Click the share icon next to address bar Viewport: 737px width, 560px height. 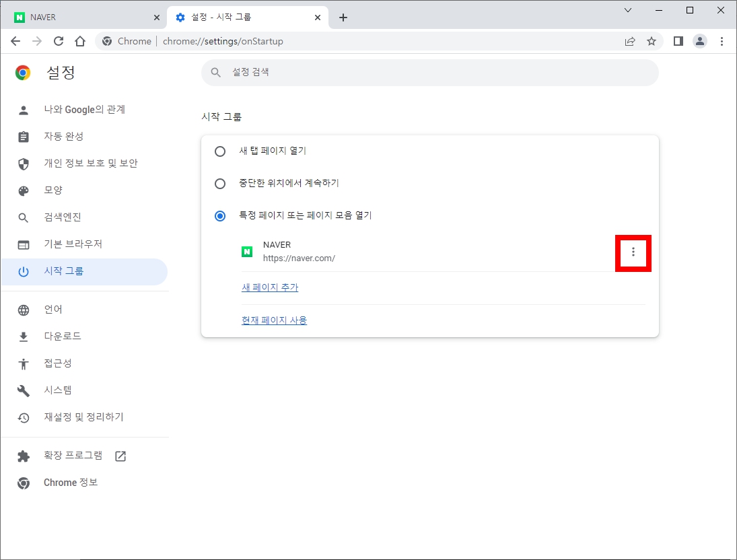629,41
